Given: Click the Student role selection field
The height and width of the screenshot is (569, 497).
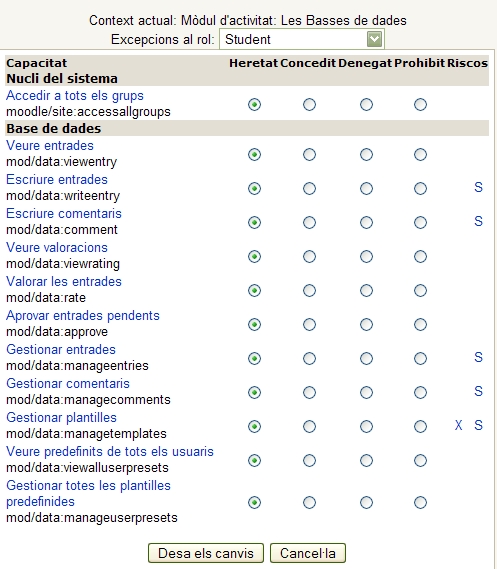Looking at the screenshot, I should 302,39.
